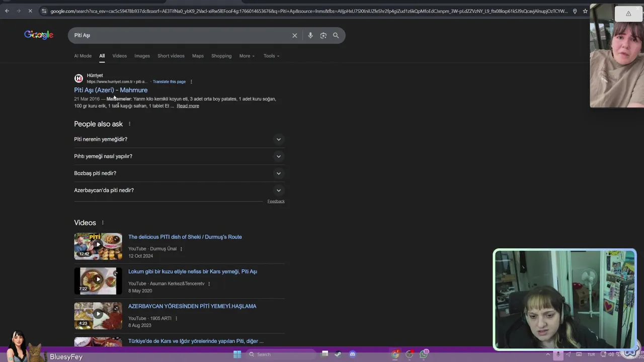Open "Lokum gibi bir kuzu etiyle" video link
Screen dimensions: 644x362
[193, 271]
